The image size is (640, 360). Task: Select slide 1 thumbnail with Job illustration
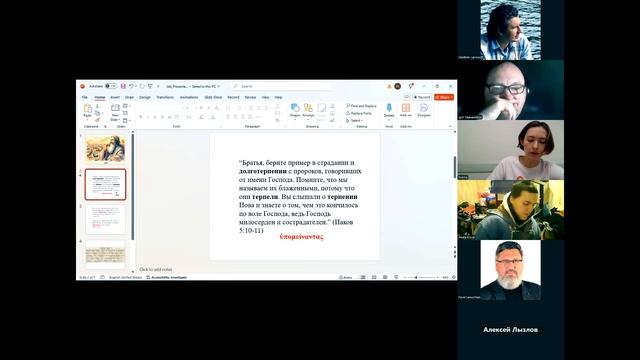105,149
